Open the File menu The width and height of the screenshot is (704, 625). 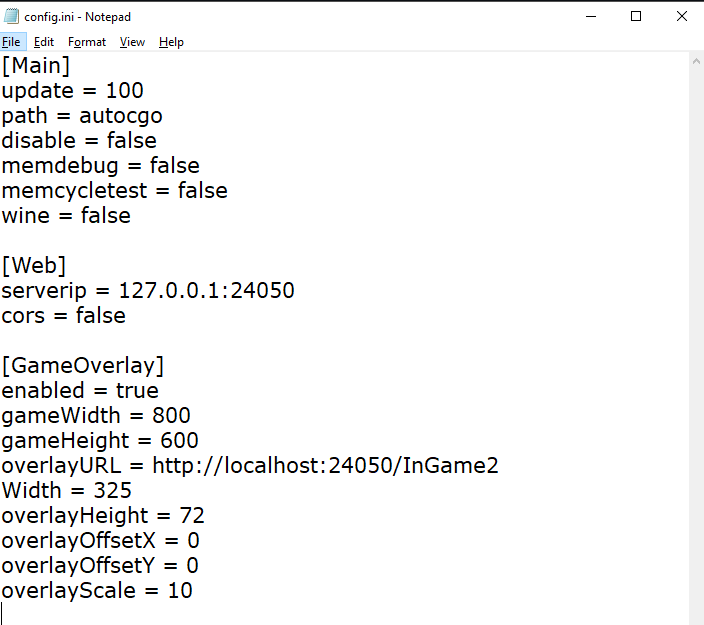(12, 42)
